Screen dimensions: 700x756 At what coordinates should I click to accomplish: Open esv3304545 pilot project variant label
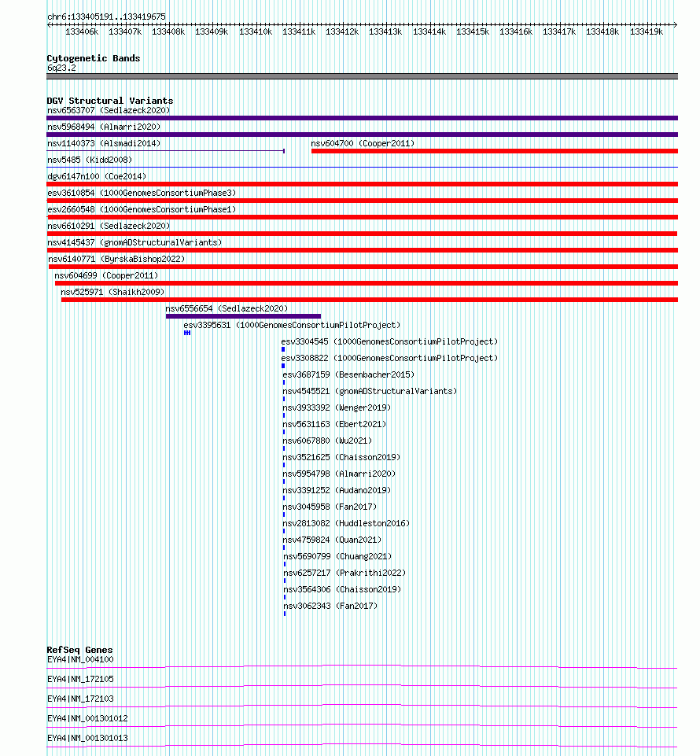click(389, 341)
